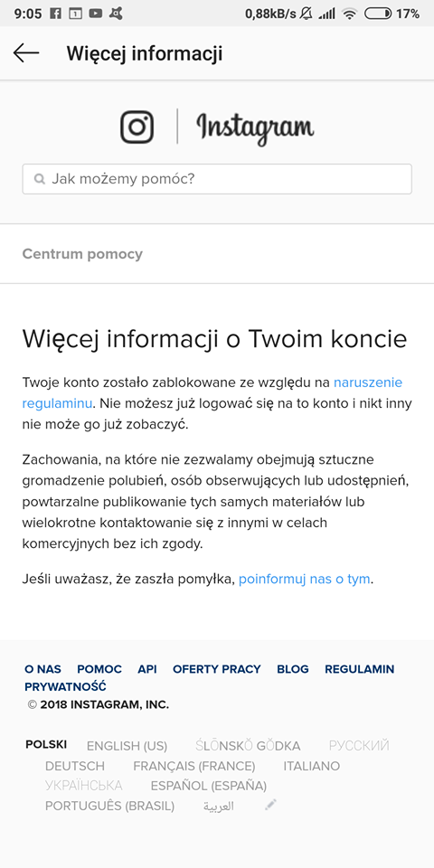This screenshot has width=434, height=868.
Task: Switch language to Arabic العربية
Action: [x=219, y=807]
